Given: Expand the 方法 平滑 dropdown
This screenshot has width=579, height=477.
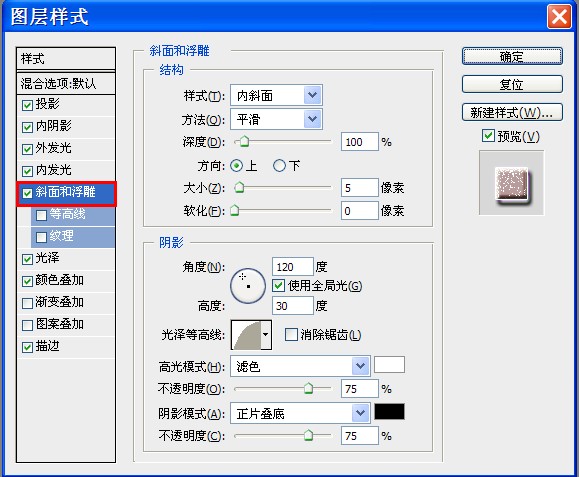Looking at the screenshot, I should pyautogui.click(x=276, y=119).
